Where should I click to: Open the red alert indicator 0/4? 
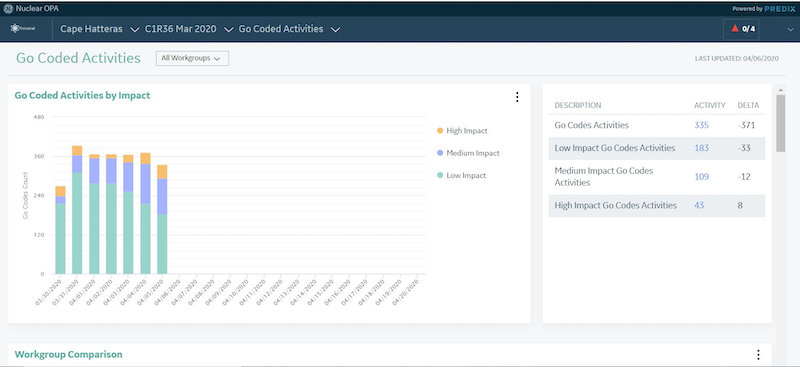coord(741,29)
